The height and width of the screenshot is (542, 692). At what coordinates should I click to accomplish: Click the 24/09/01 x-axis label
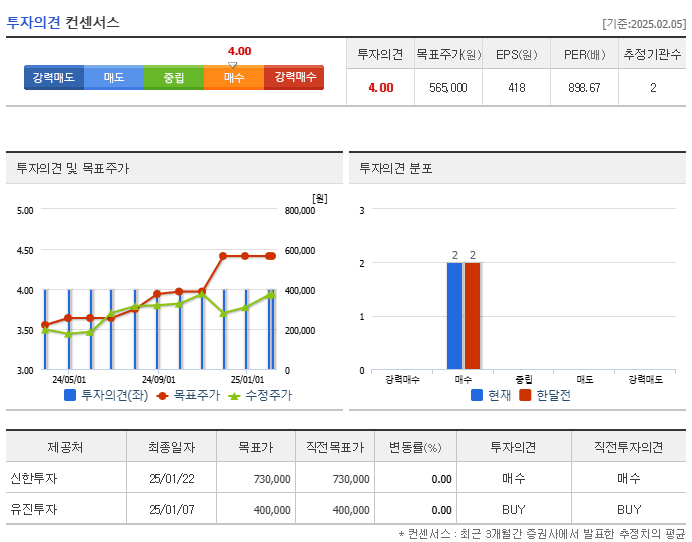158,380
